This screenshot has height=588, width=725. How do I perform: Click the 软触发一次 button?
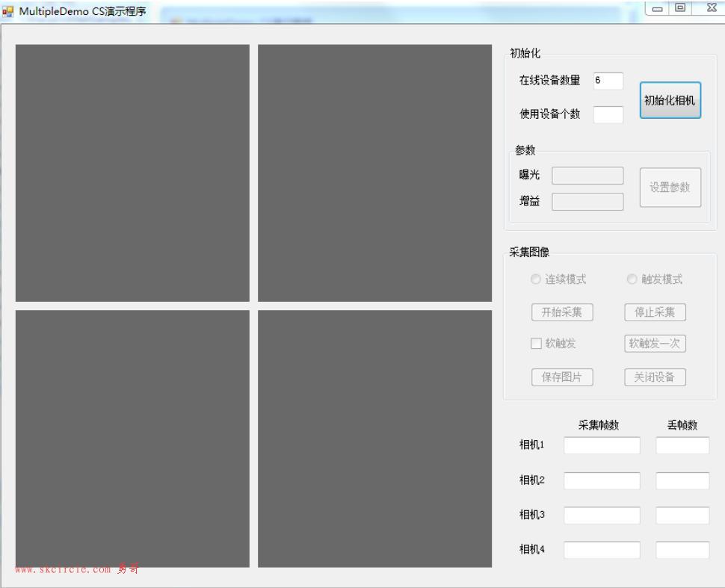tap(655, 344)
